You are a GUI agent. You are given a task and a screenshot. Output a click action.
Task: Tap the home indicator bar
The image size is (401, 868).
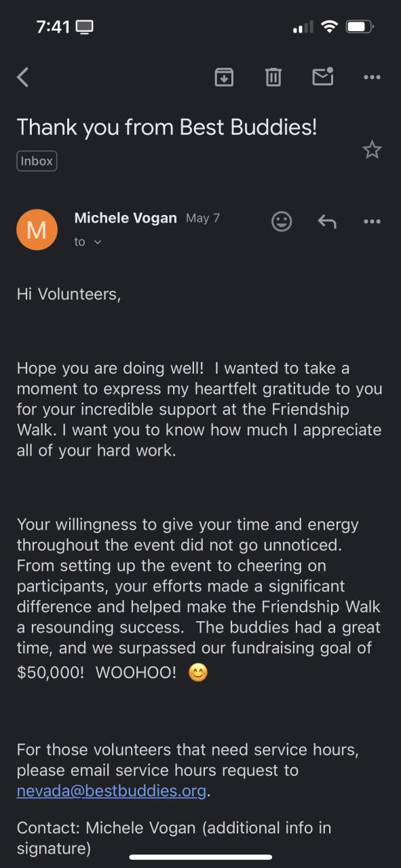(201, 857)
